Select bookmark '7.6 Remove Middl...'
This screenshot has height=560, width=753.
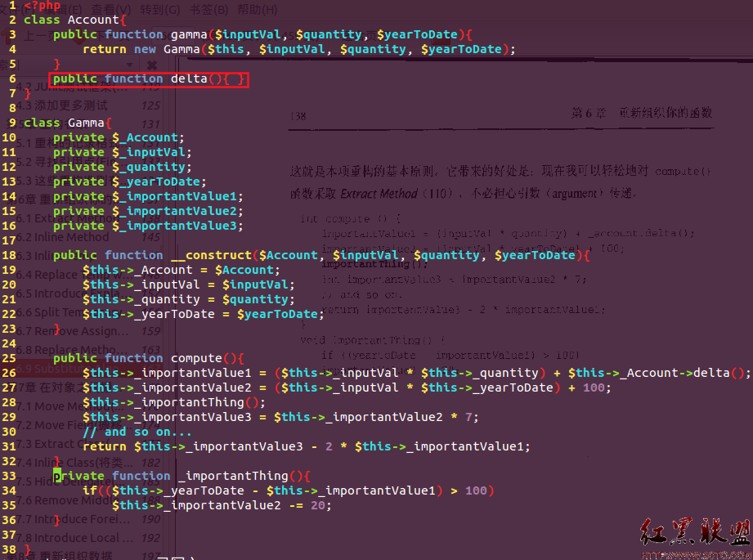click(x=89, y=500)
